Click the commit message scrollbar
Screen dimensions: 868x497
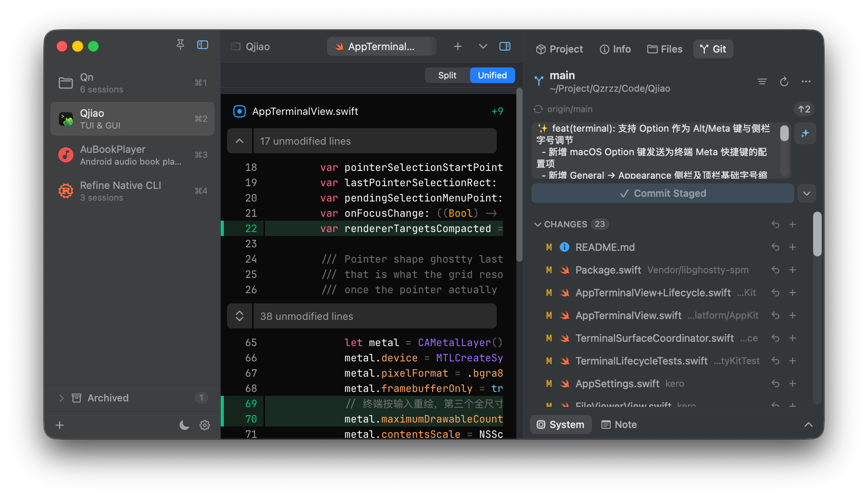[x=784, y=133]
